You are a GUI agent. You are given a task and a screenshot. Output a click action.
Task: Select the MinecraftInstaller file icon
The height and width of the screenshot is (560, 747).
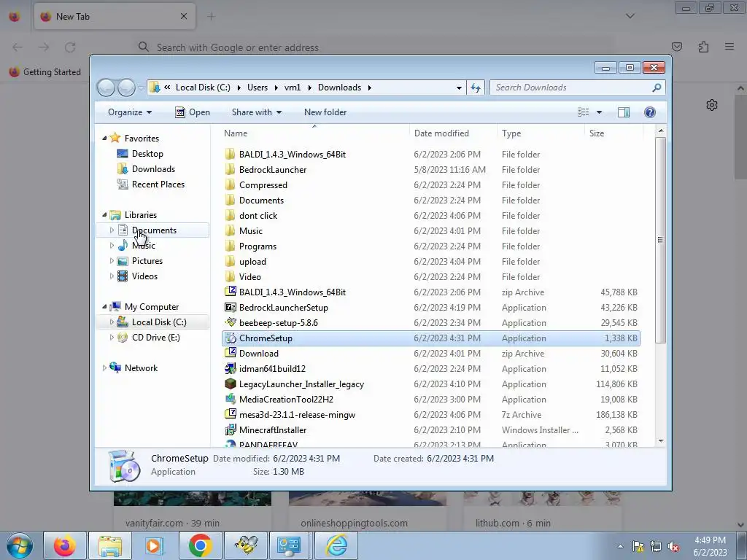click(x=231, y=430)
